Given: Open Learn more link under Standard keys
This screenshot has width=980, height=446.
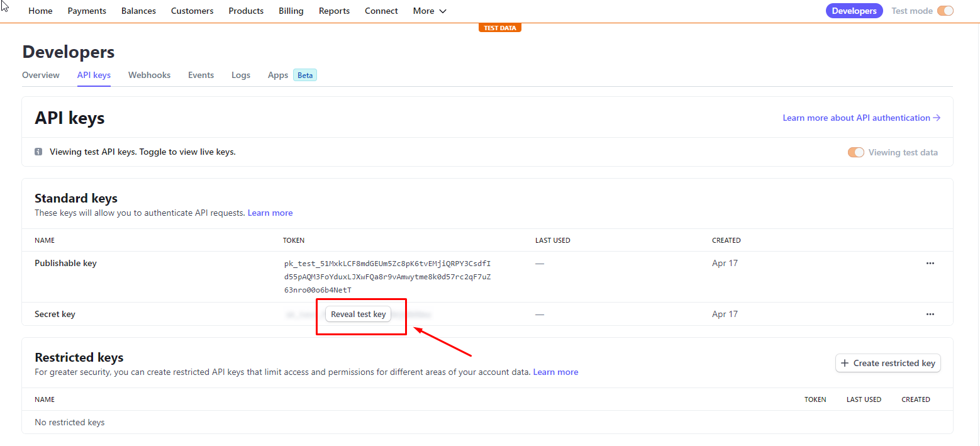Looking at the screenshot, I should [x=270, y=213].
